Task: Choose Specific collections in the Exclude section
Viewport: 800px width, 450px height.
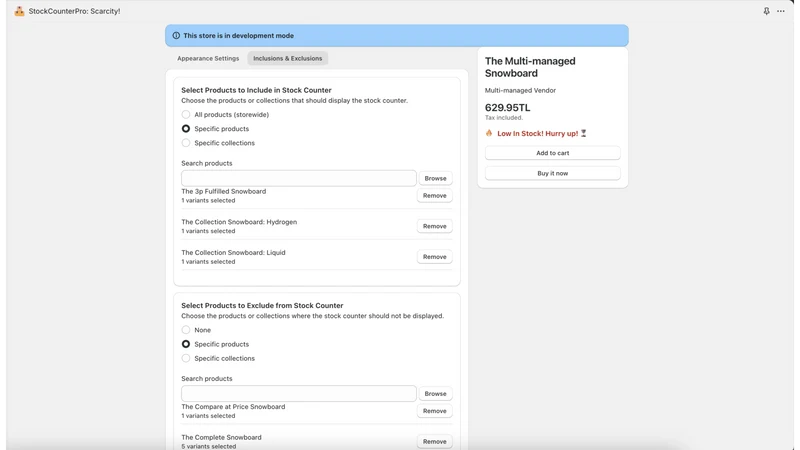Action: 186,358
